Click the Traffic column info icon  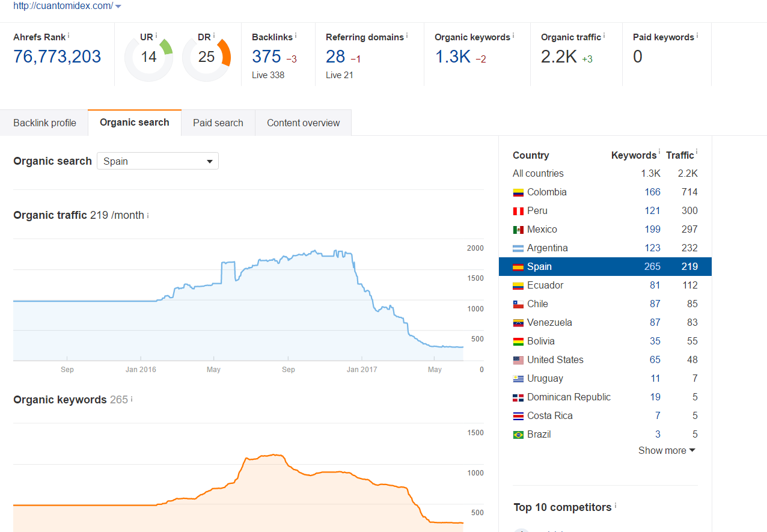(x=697, y=153)
